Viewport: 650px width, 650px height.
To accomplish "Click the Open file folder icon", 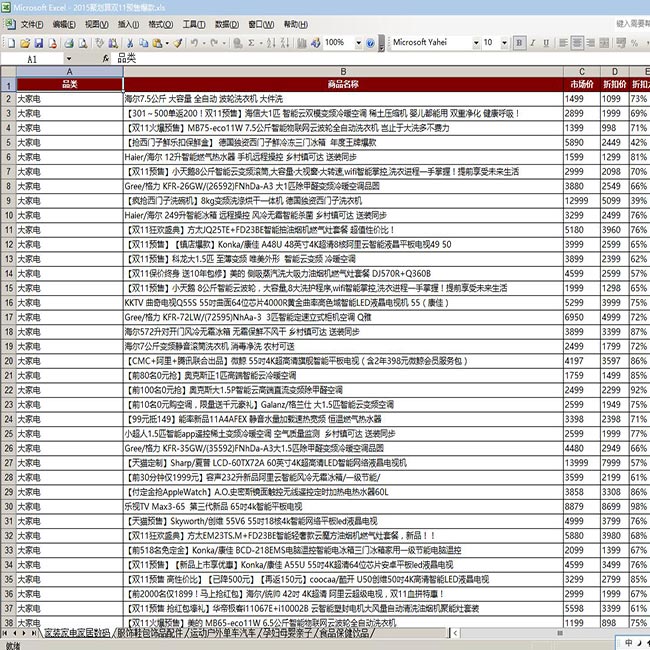I will 21,43.
